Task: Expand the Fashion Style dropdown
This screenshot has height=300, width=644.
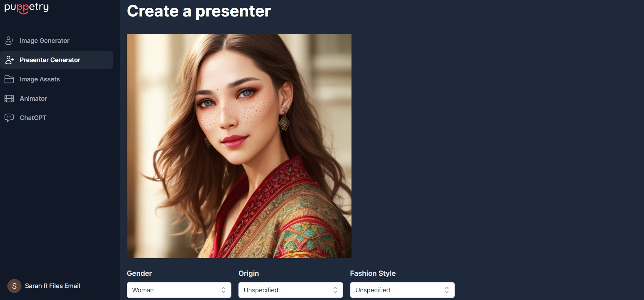Action: [x=402, y=290]
